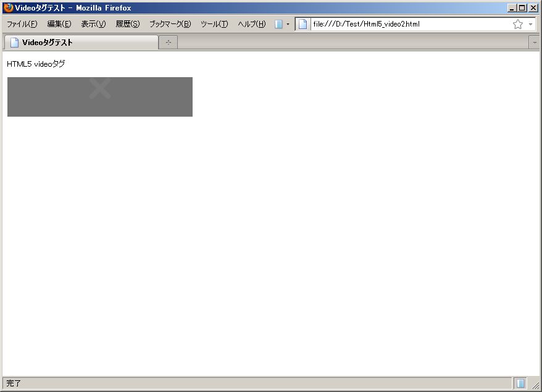542x392 pixels.
Task: Click the blue icon in the status bar
Action: coord(520,383)
